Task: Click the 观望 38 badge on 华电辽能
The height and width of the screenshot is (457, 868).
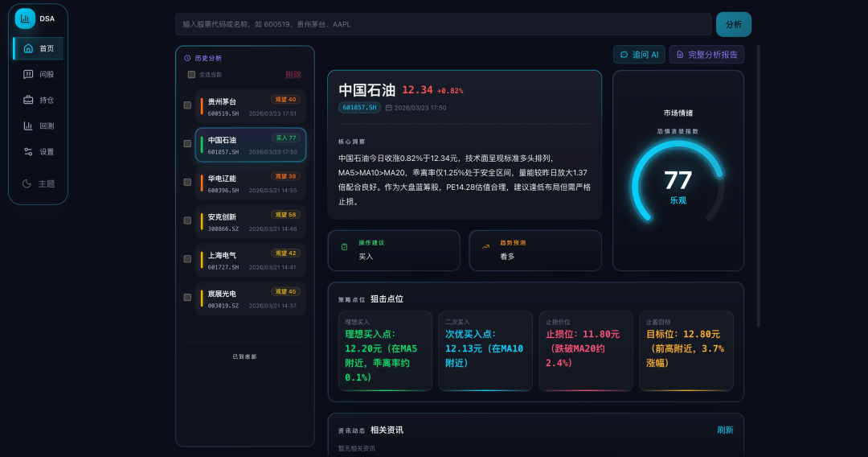Action: (285, 176)
